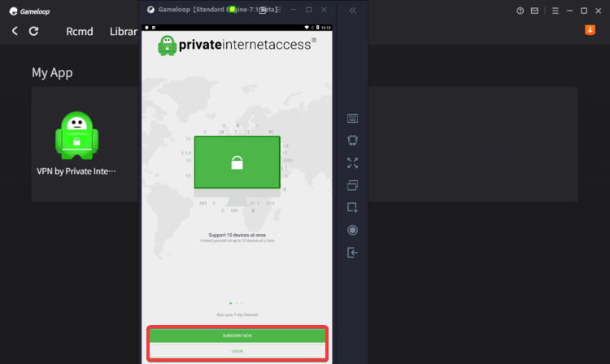610x364 pixels.
Task: Click the LOGIN button
Action: (237, 351)
